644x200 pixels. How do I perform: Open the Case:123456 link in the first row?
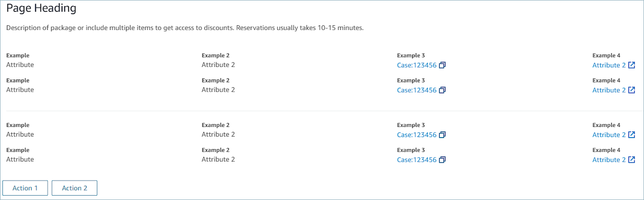417,65
